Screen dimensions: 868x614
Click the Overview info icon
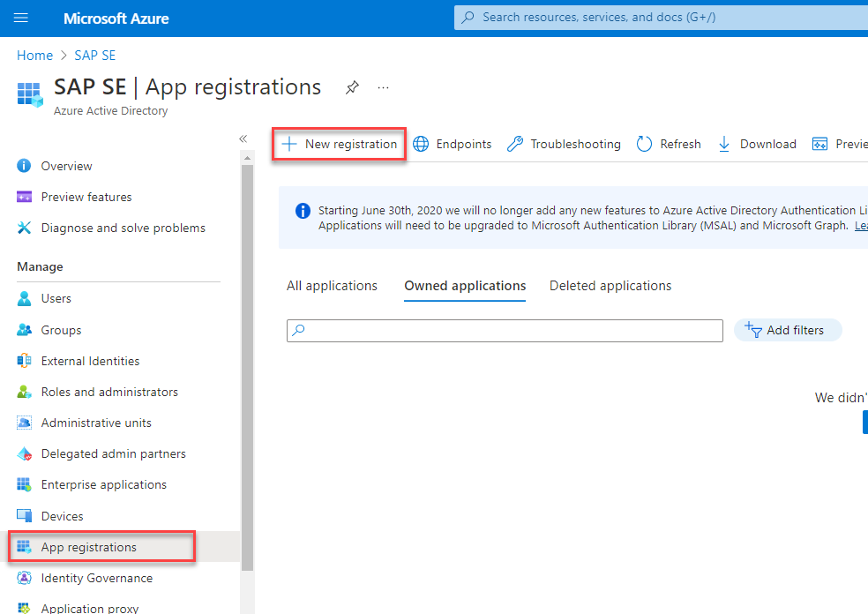pyautogui.click(x=24, y=166)
